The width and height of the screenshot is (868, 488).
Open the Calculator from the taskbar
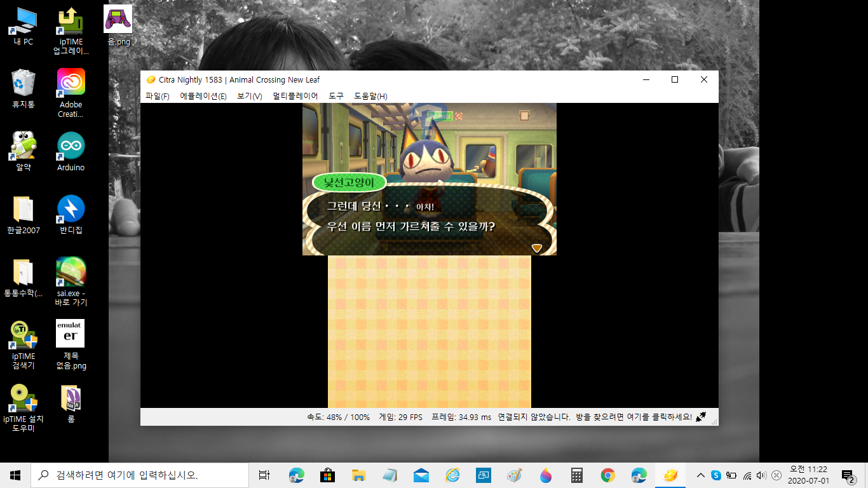coord(577,475)
